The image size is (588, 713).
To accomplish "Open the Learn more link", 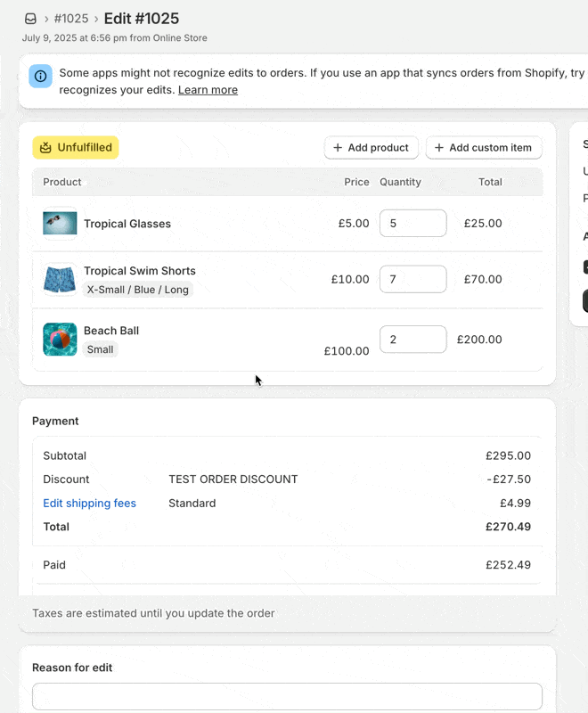I will tap(208, 90).
